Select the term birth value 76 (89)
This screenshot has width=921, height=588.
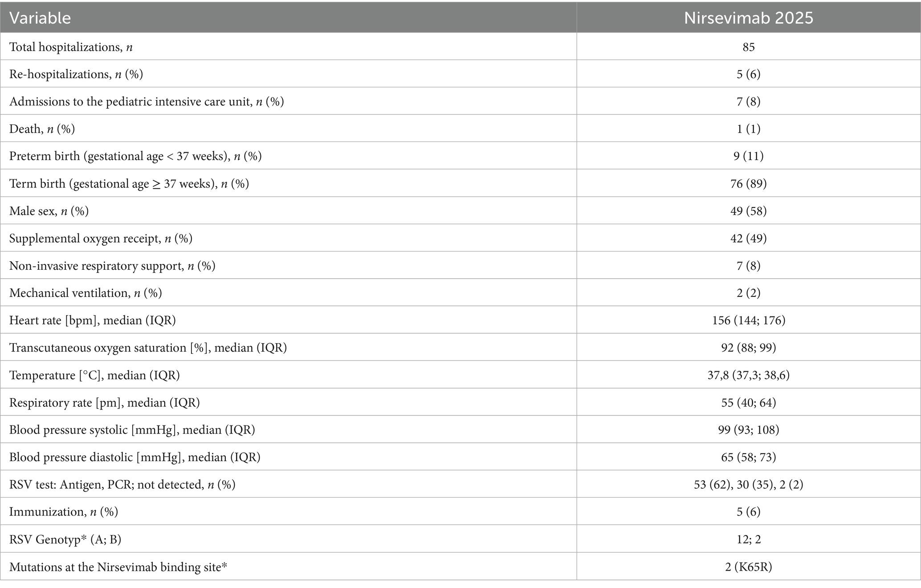pos(748,183)
